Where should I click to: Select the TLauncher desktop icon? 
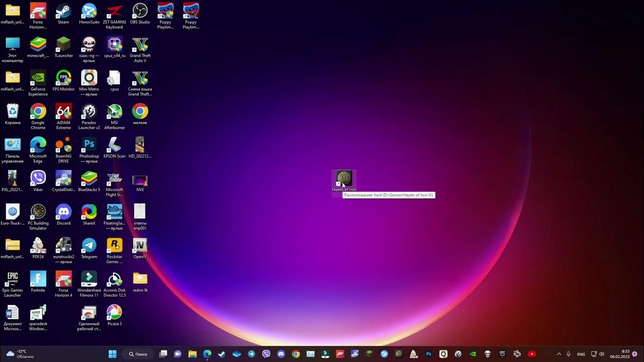pos(63,47)
